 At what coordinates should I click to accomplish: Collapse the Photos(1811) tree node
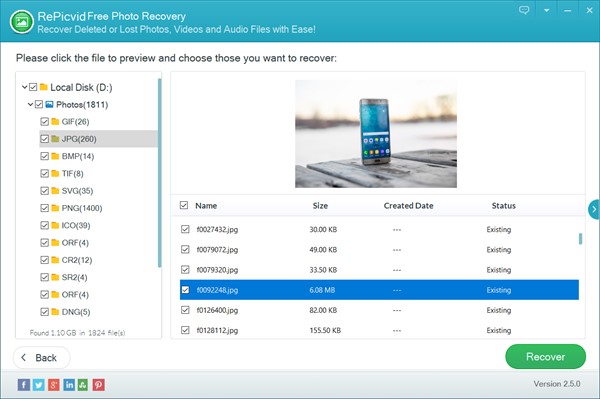pyautogui.click(x=30, y=104)
